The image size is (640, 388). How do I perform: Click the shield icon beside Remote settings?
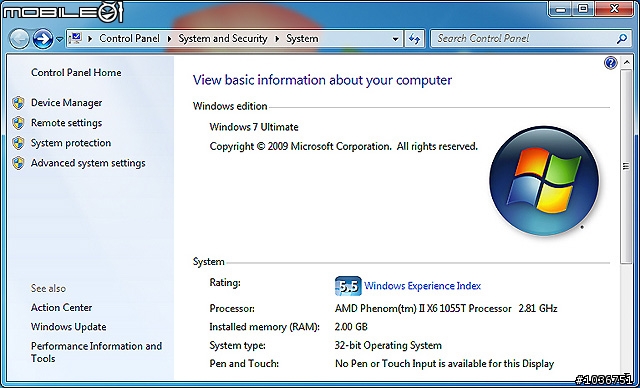click(x=18, y=123)
